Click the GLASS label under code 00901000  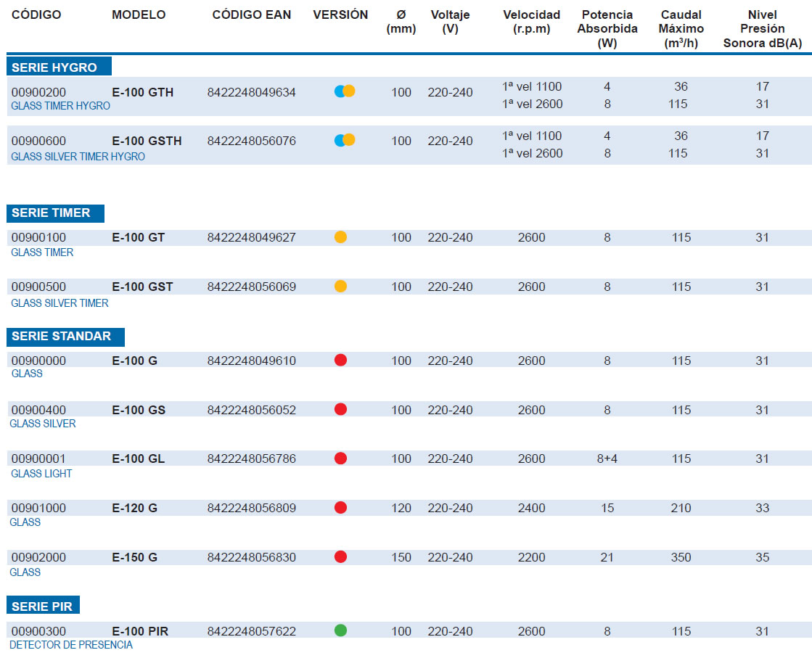click(x=25, y=522)
